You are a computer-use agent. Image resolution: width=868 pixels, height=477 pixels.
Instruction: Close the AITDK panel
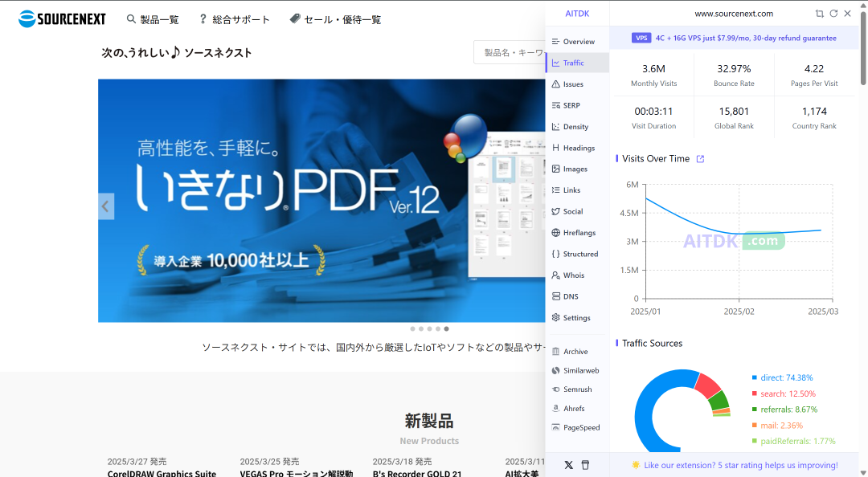(x=848, y=14)
